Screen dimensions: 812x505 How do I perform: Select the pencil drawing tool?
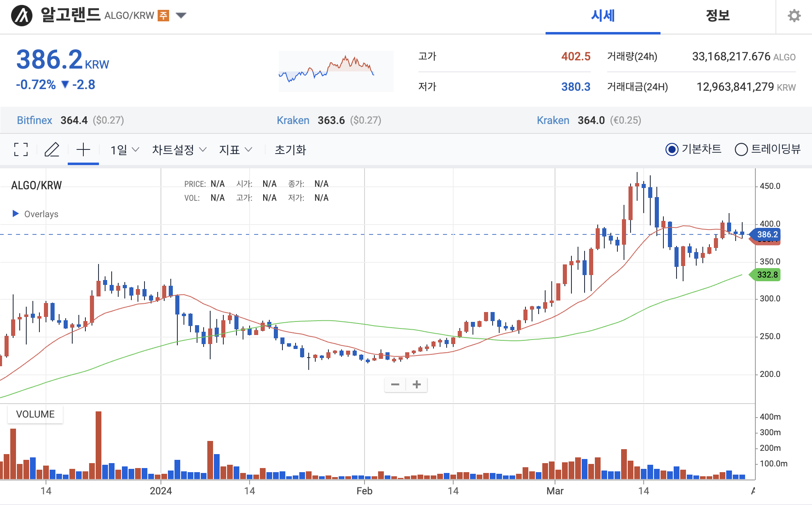pos(52,149)
